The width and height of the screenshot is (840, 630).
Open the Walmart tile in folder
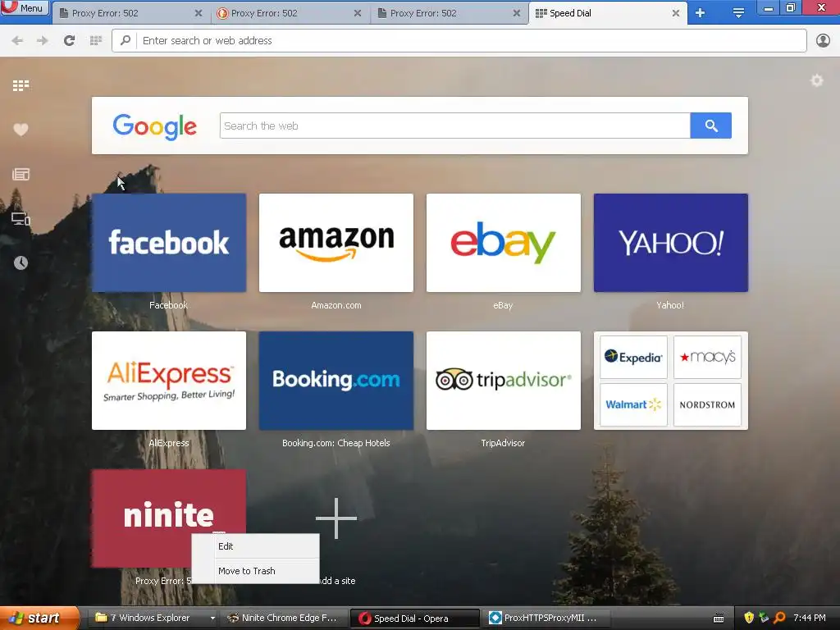coord(633,404)
